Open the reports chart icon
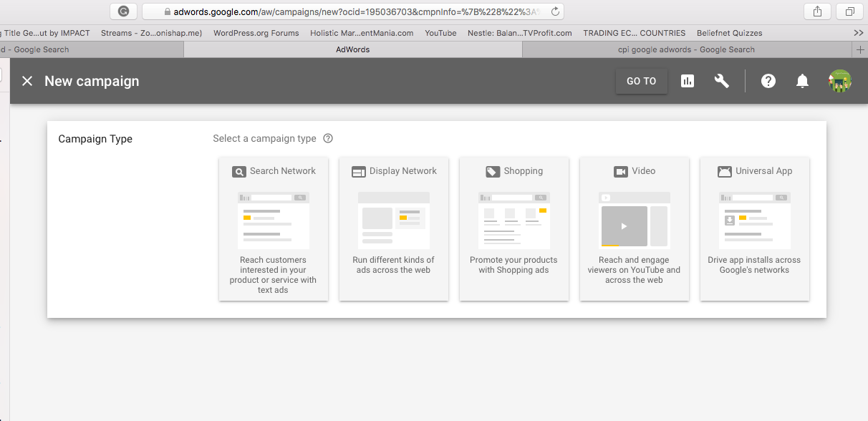The height and width of the screenshot is (421, 868). (688, 81)
